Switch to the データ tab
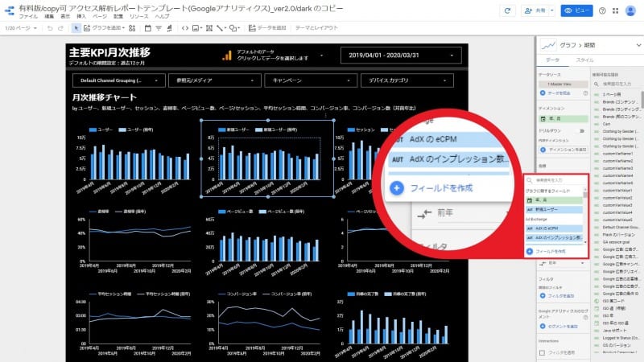644x362 pixels. click(552, 60)
